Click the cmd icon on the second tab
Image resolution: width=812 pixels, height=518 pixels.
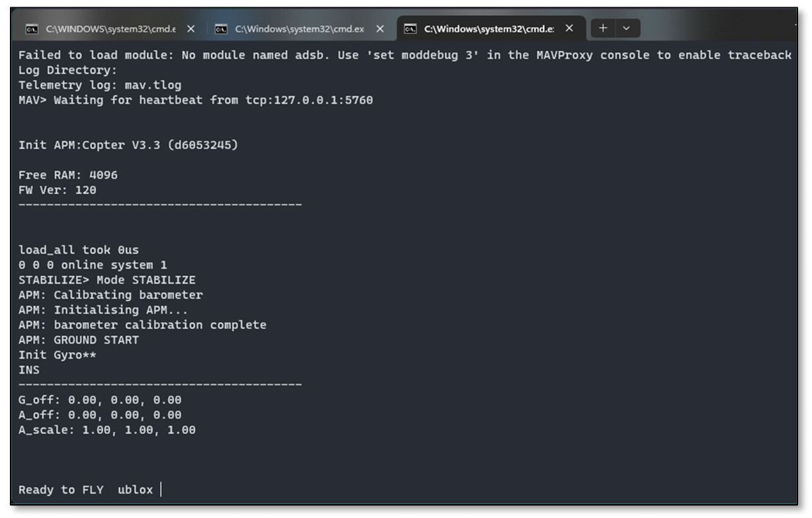pos(222,29)
